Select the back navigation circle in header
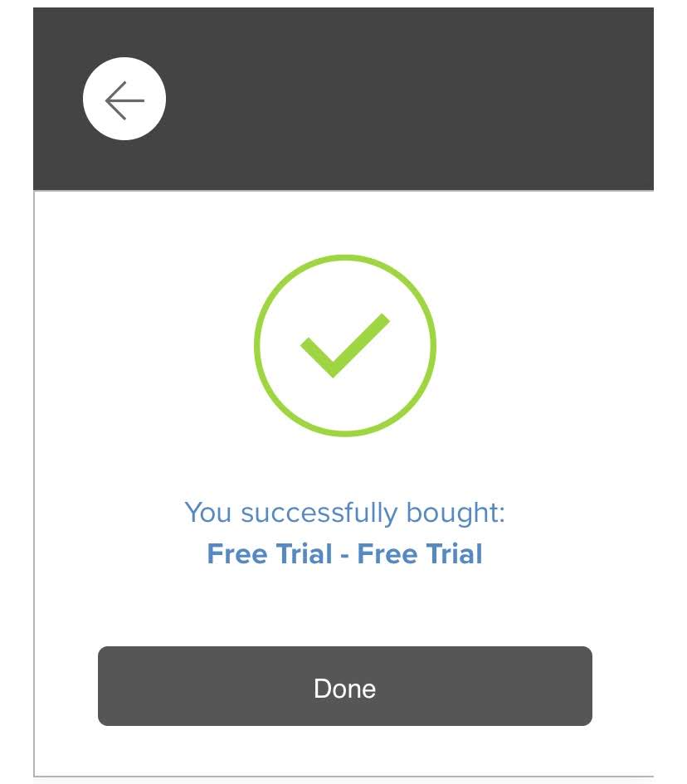 124,99
